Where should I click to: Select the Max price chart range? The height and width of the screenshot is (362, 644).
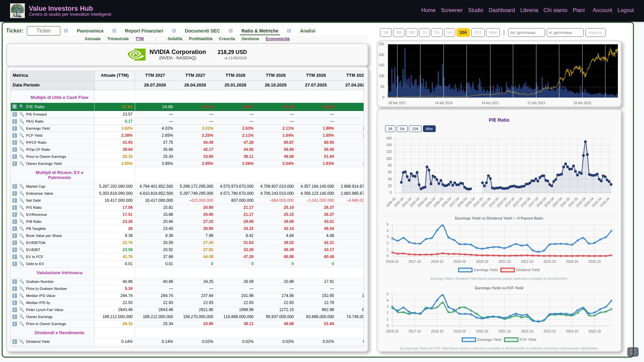click(493, 33)
